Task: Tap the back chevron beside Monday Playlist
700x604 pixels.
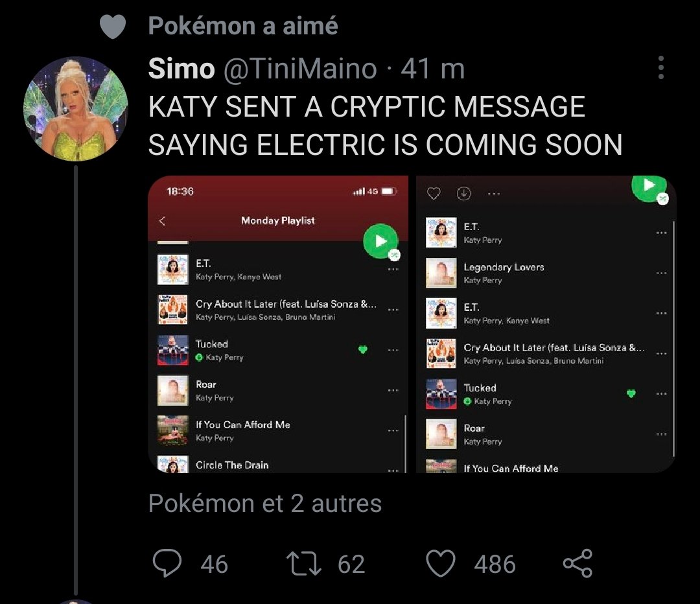Action: pyautogui.click(x=163, y=220)
